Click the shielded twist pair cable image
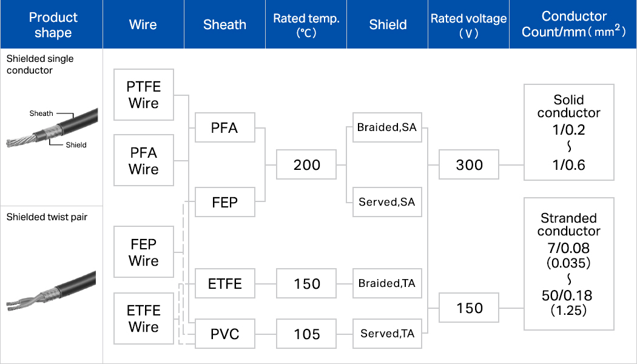637x364 pixels. (52, 290)
